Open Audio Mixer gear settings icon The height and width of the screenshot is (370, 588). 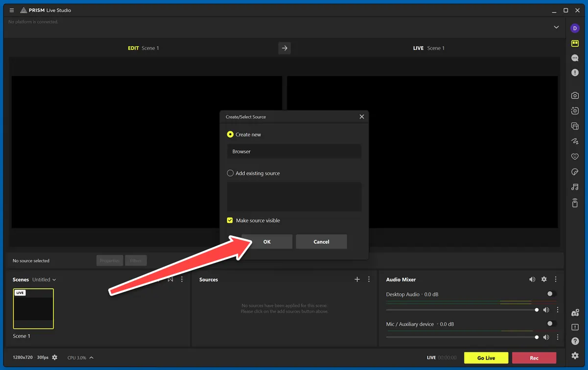point(544,279)
